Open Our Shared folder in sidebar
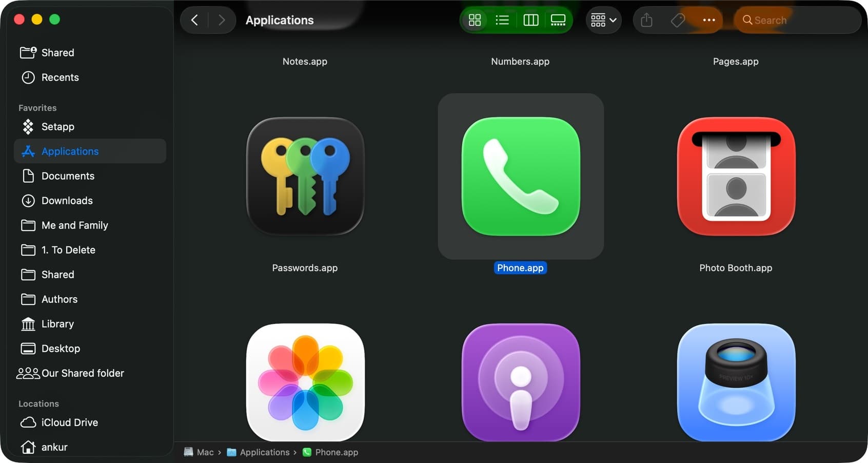The height and width of the screenshot is (463, 868). click(x=82, y=373)
